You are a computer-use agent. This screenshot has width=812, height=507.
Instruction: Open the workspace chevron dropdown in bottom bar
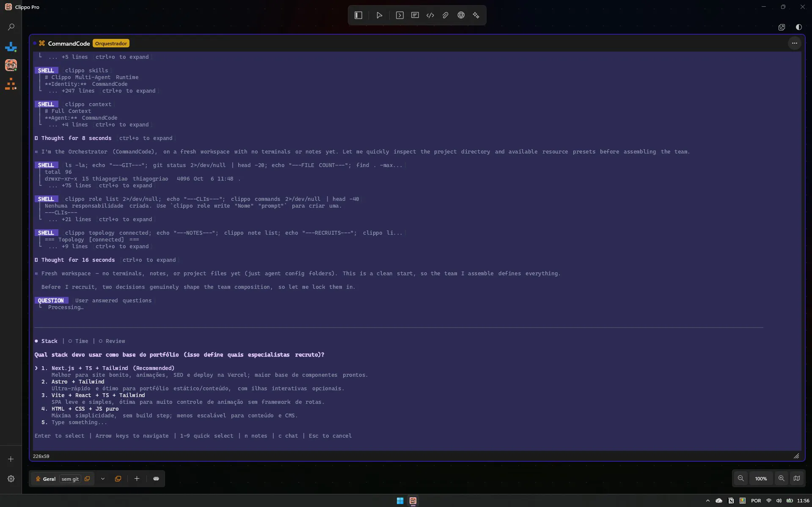point(102,479)
